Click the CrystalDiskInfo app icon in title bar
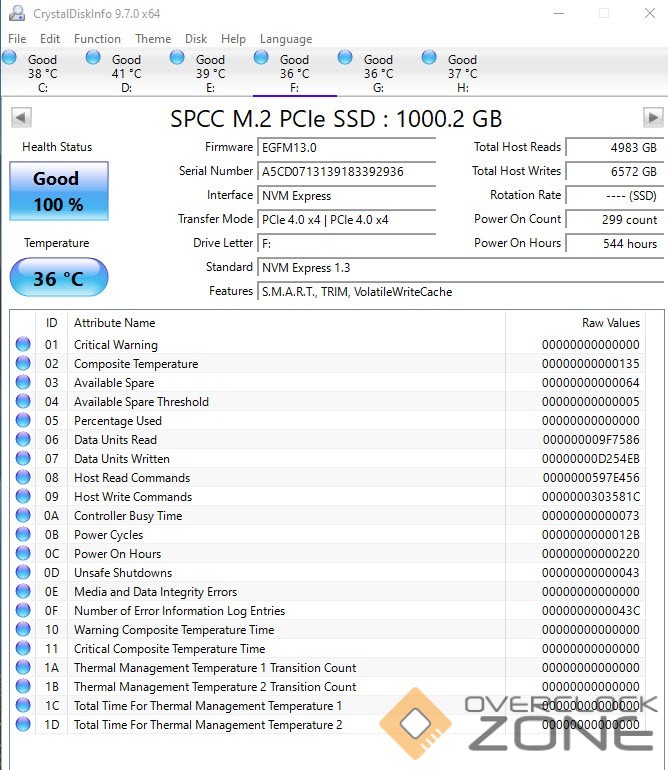This screenshot has width=668, height=770. 17,13
